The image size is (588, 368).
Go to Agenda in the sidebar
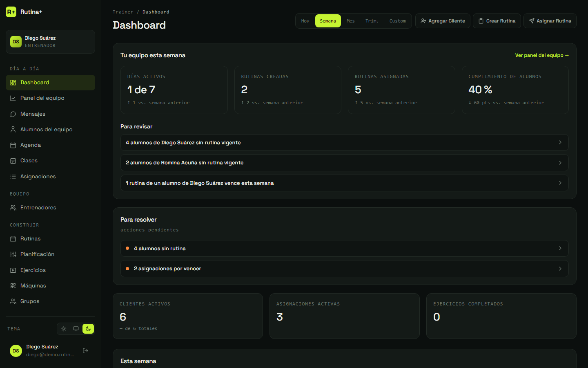(50, 145)
